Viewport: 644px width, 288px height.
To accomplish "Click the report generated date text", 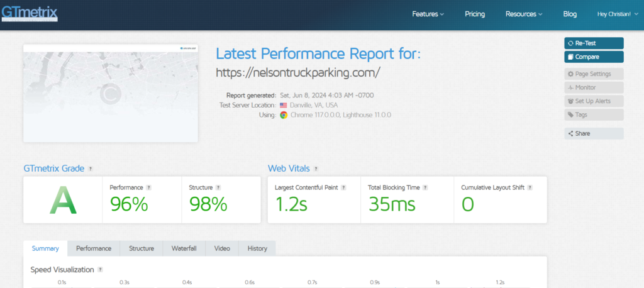I will click(x=327, y=96).
